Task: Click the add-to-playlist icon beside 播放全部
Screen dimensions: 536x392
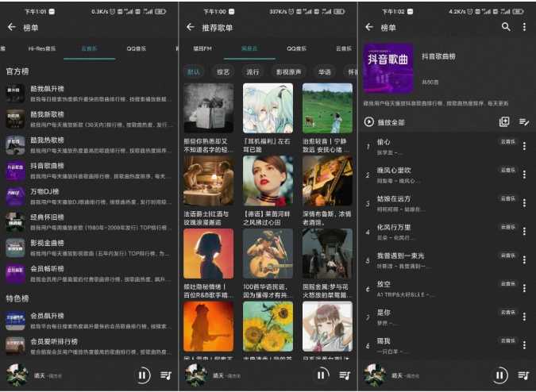Action: pos(503,121)
